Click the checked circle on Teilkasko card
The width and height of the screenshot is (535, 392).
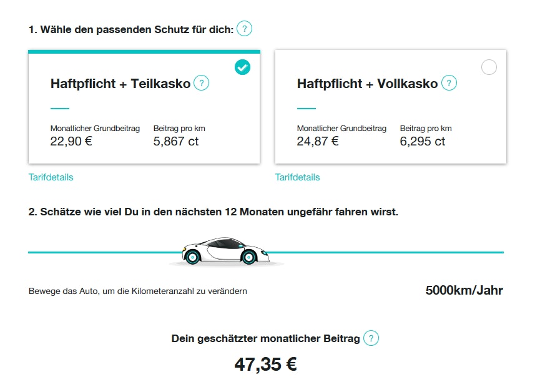(242, 67)
